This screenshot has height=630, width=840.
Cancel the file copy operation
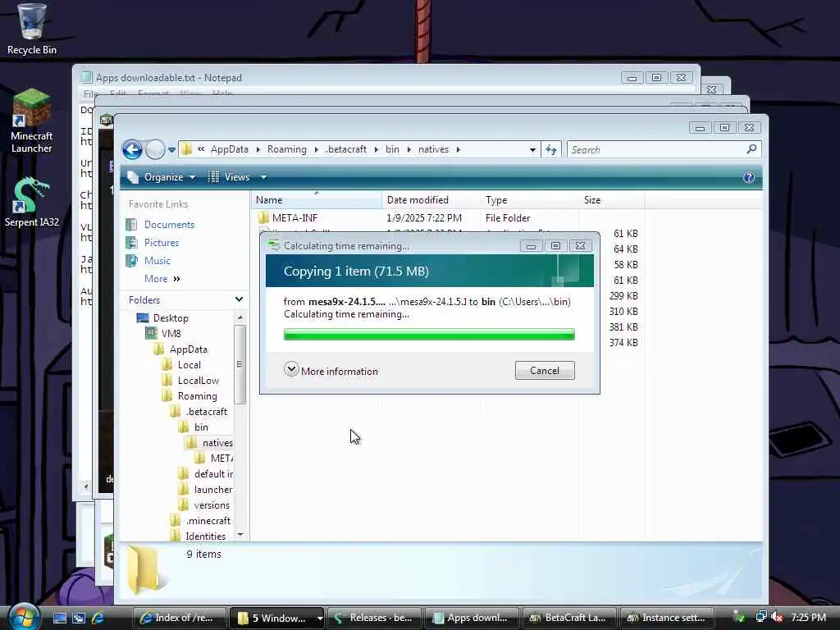coord(545,370)
